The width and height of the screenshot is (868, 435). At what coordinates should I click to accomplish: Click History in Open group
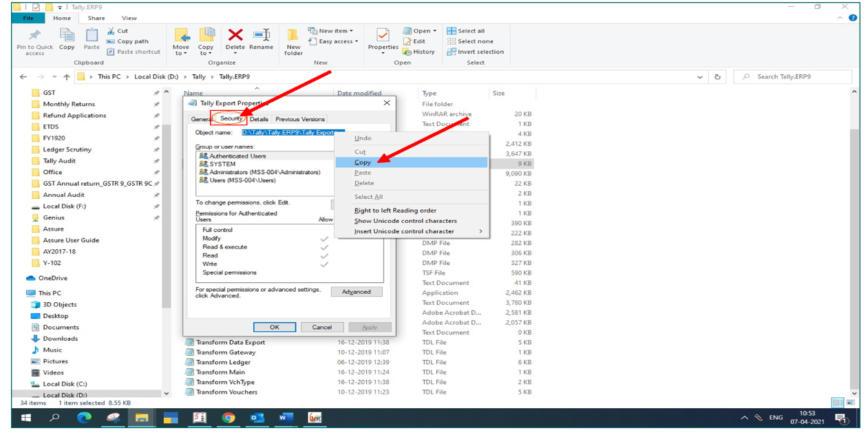pyautogui.click(x=419, y=52)
